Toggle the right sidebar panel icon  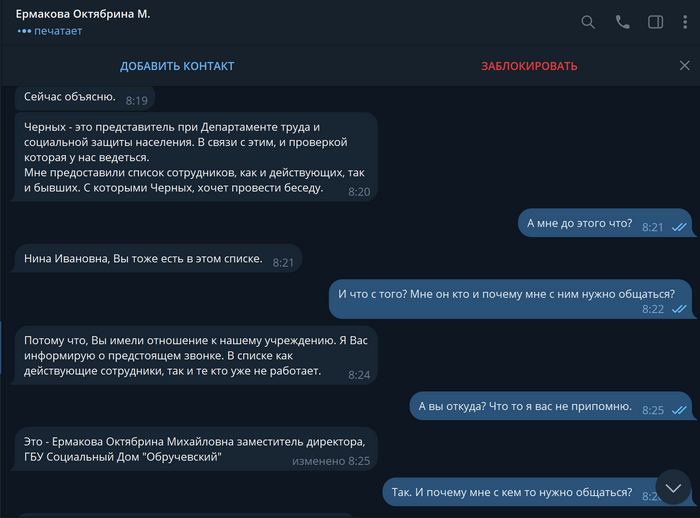[x=656, y=22]
